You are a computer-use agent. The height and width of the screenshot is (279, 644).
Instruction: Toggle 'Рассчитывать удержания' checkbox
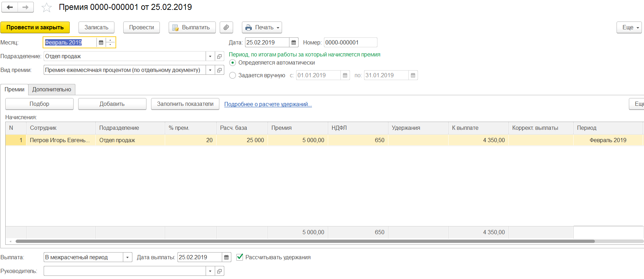point(240,257)
